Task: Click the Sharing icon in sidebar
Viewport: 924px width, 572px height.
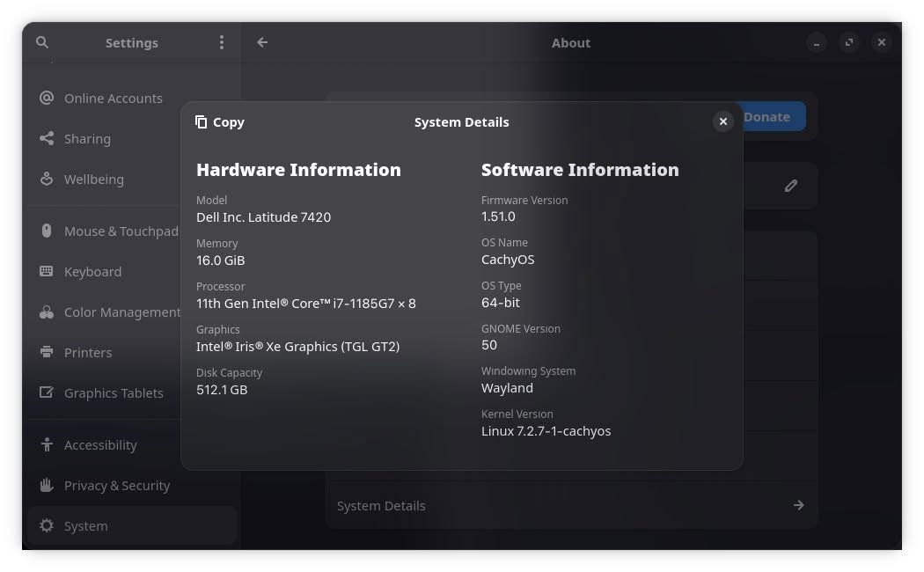Action: pyautogui.click(x=47, y=138)
